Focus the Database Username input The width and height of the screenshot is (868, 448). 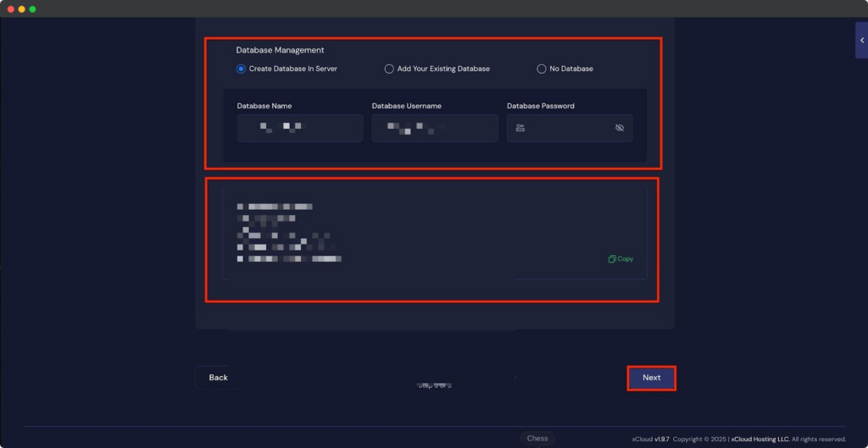pos(434,128)
